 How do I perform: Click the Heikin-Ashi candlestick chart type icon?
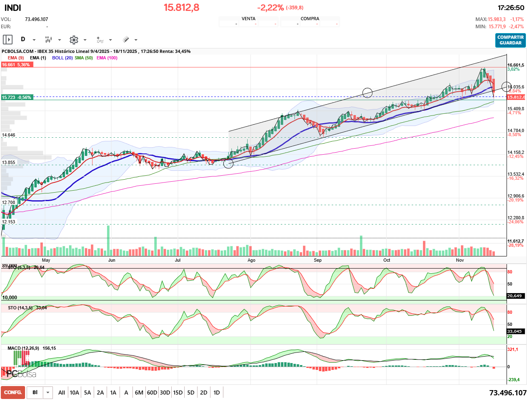point(48,40)
